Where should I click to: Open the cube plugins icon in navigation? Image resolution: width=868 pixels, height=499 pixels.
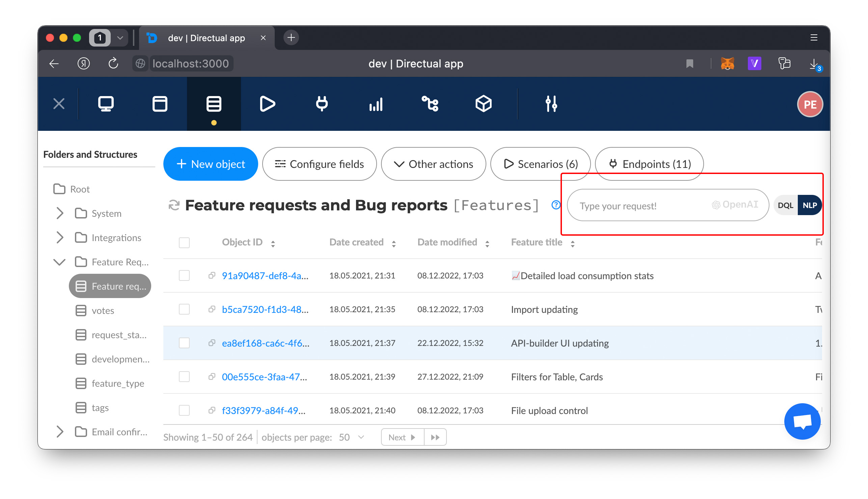tap(483, 104)
